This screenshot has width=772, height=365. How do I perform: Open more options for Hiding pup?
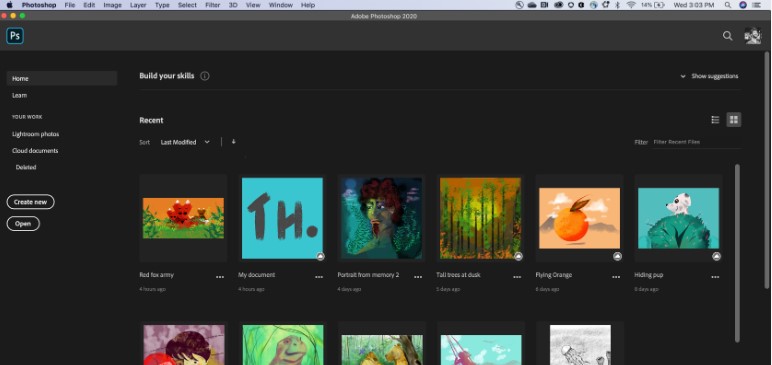(715, 277)
